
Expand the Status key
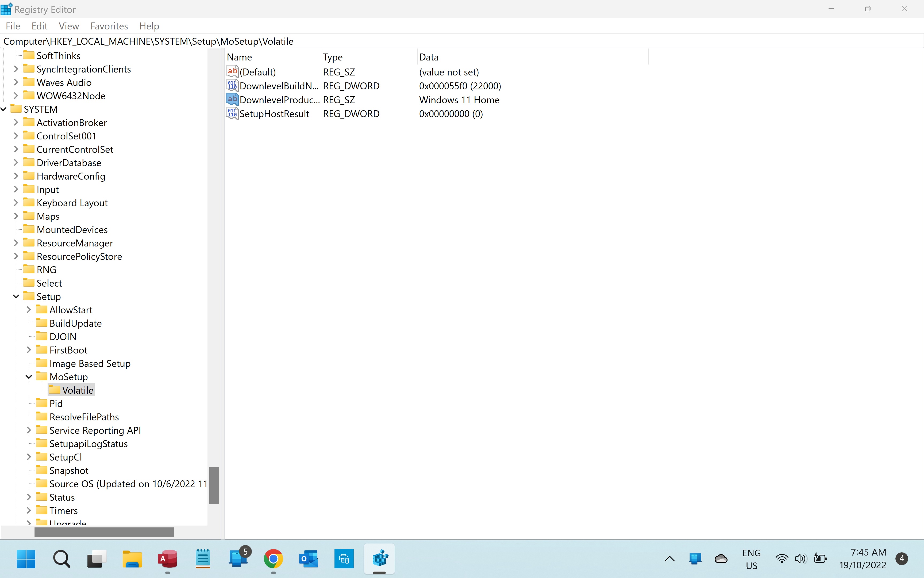tap(29, 497)
